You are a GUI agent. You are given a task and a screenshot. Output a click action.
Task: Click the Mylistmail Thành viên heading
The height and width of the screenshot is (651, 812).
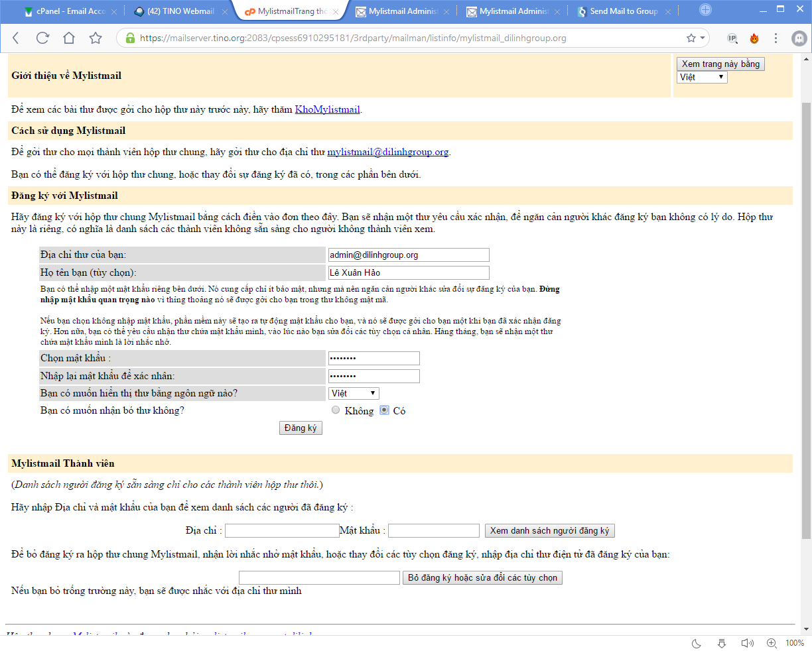(63, 463)
